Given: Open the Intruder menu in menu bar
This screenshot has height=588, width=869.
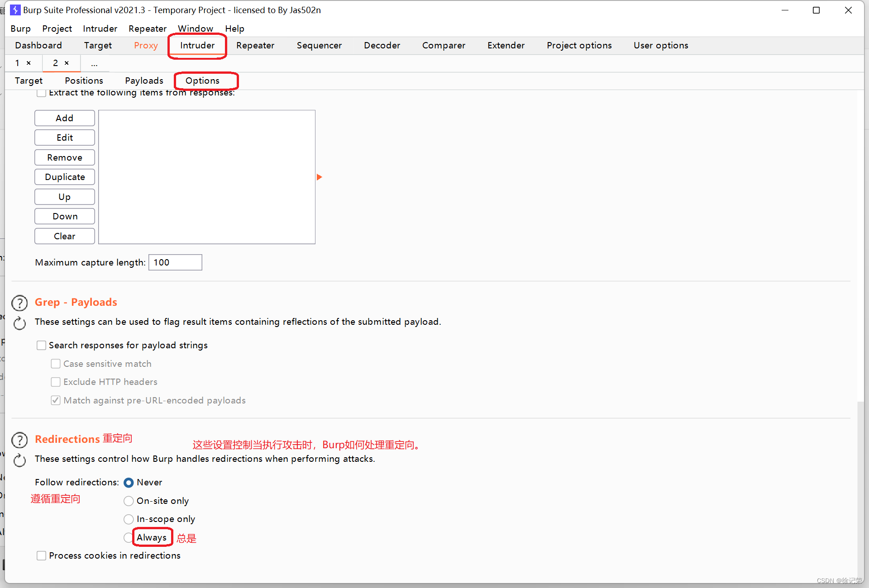Looking at the screenshot, I should tap(100, 28).
